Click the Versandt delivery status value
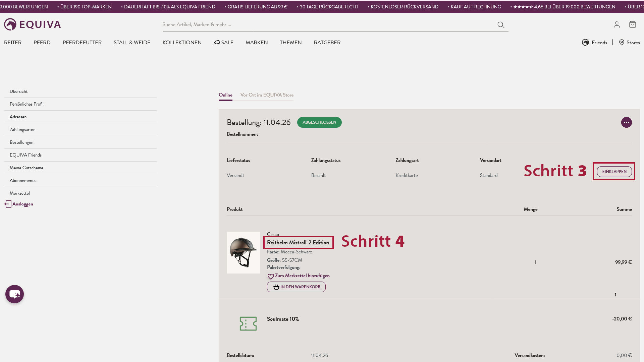644x362 pixels. click(x=235, y=175)
